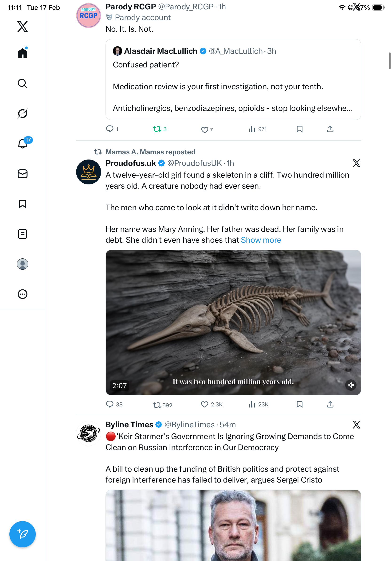This screenshot has width=392, height=561.
Task: Go to Home tab in sidebar
Action: pos(22,53)
